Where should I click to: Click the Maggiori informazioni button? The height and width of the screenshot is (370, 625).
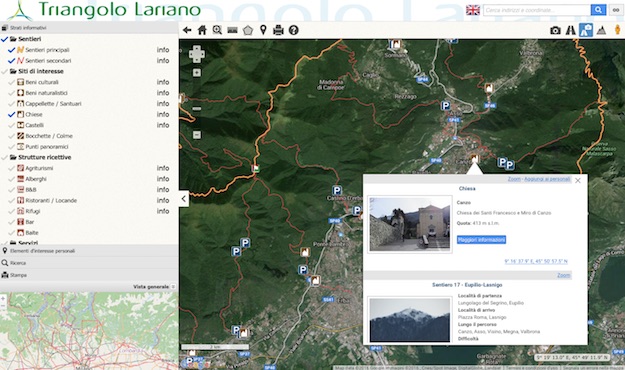tap(482, 240)
